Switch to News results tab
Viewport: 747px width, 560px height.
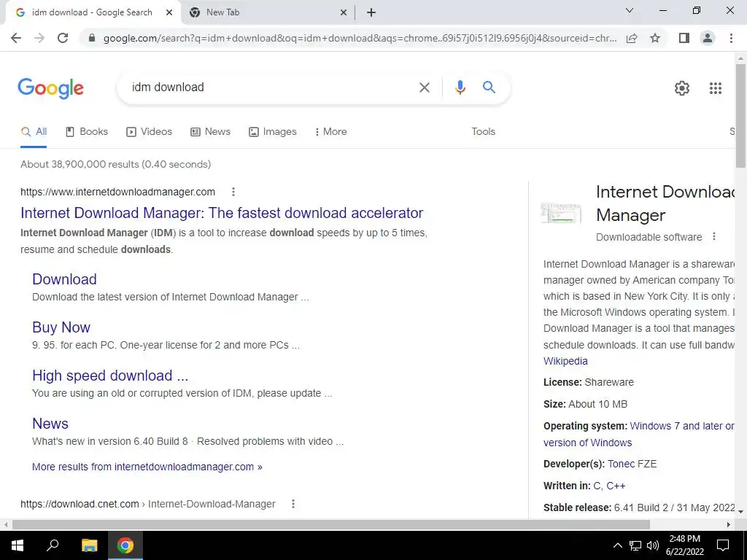pos(210,131)
